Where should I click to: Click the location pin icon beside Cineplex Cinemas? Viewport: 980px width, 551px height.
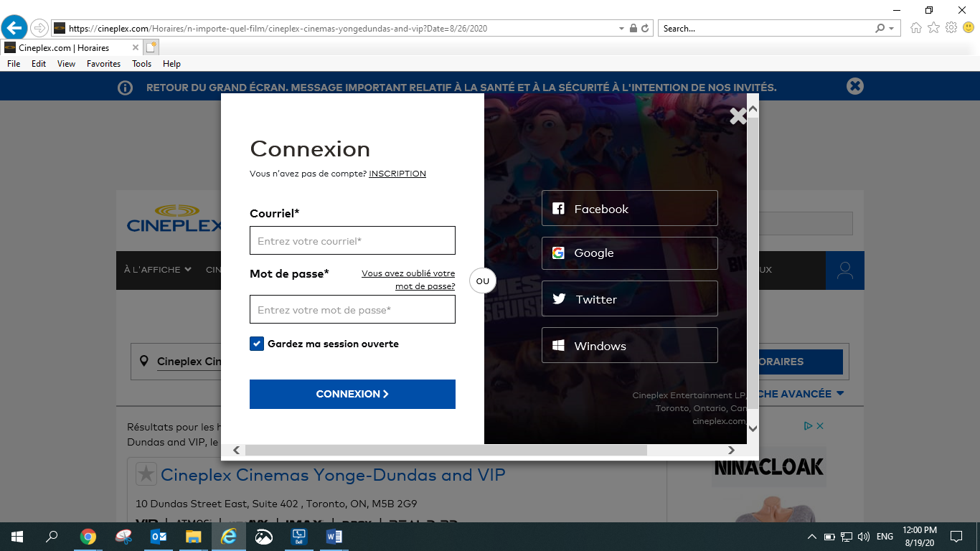(x=143, y=361)
